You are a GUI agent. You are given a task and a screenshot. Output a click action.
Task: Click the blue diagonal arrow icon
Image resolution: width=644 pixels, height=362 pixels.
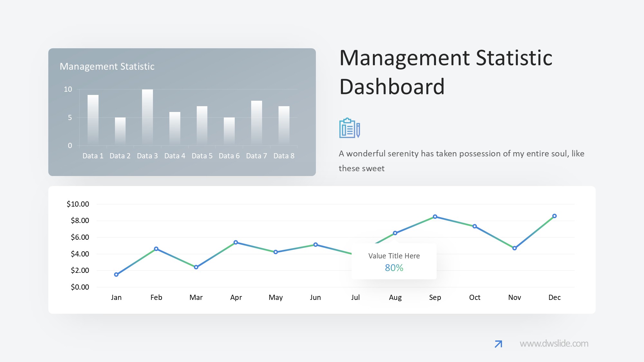(498, 344)
